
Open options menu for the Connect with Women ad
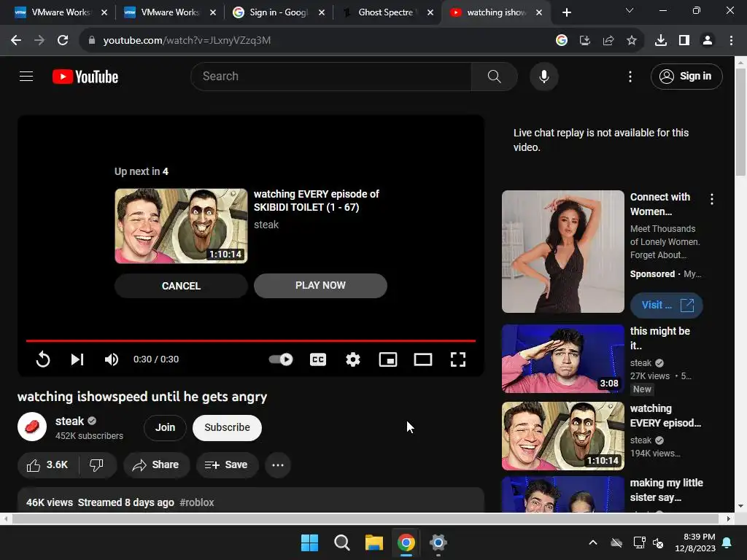(712, 199)
